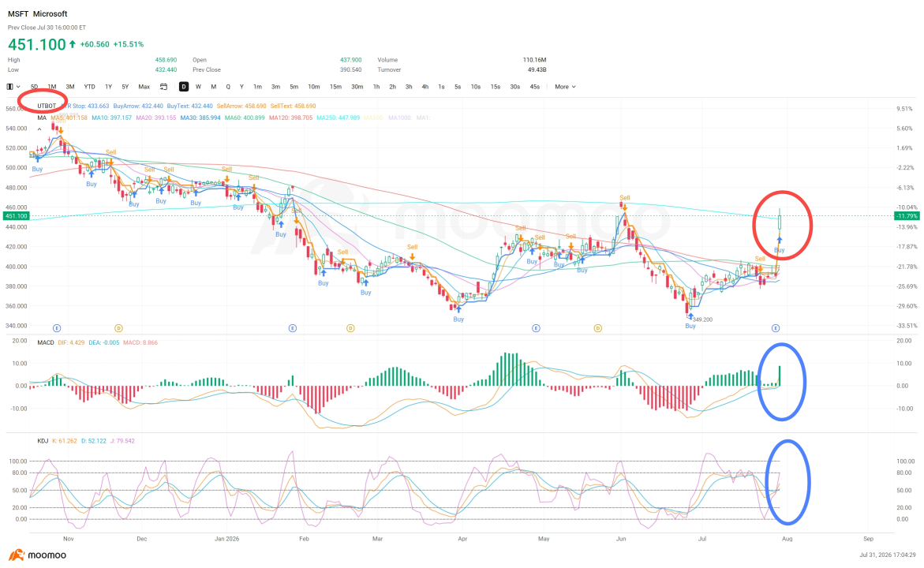Click the earnings marker near early November
Image resolution: width=924 pixels, height=568 pixels.
(57, 328)
